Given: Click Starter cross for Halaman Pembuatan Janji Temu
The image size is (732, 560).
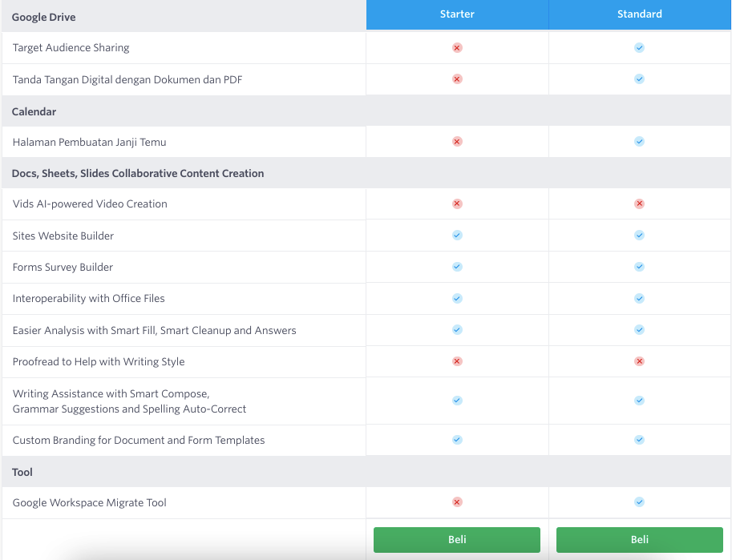Looking at the screenshot, I should (x=457, y=141).
